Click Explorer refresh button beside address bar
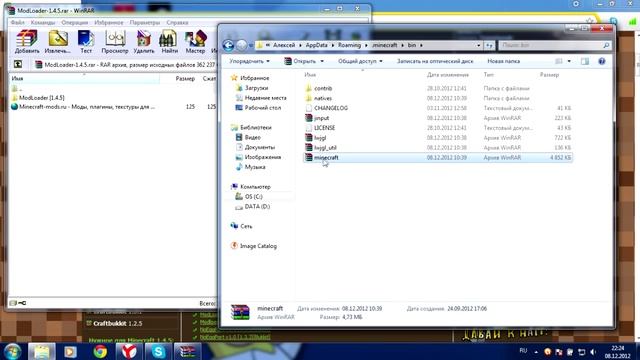 (x=489, y=45)
